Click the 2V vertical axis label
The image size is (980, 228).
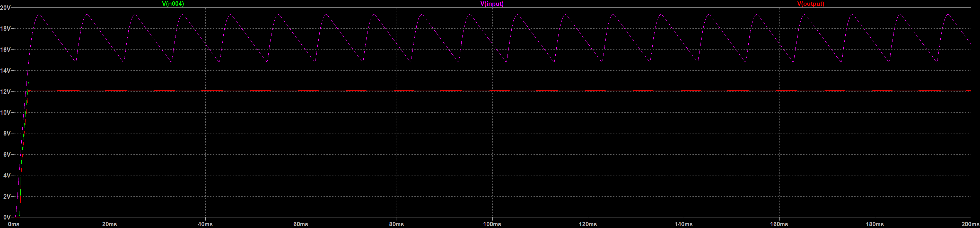[x=6, y=196]
